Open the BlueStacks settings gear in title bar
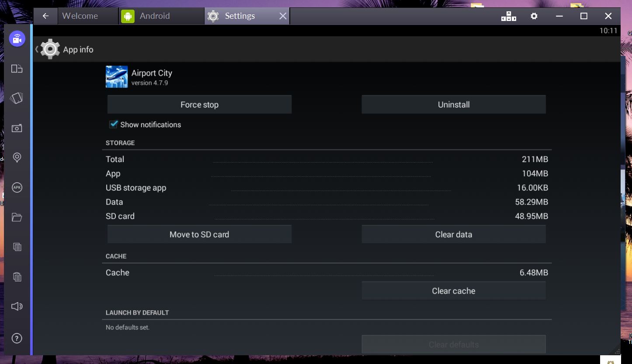The height and width of the screenshot is (364, 632). coord(534,16)
